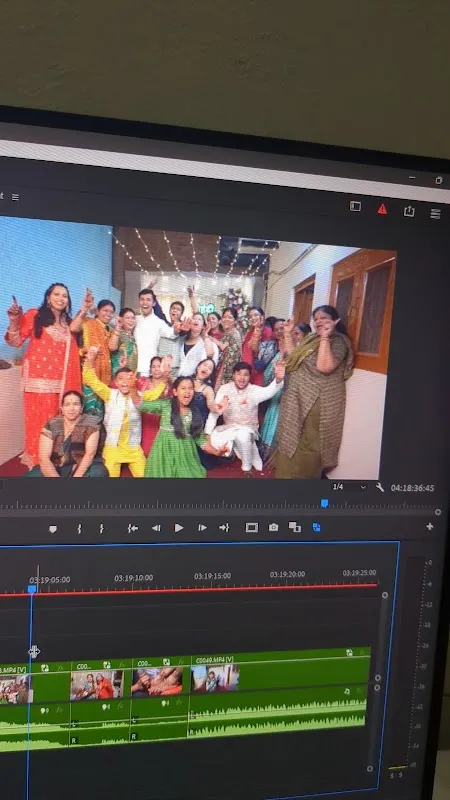Jump to the Out point
Image resolution: width=450 pixels, height=800 pixels.
click(x=224, y=528)
